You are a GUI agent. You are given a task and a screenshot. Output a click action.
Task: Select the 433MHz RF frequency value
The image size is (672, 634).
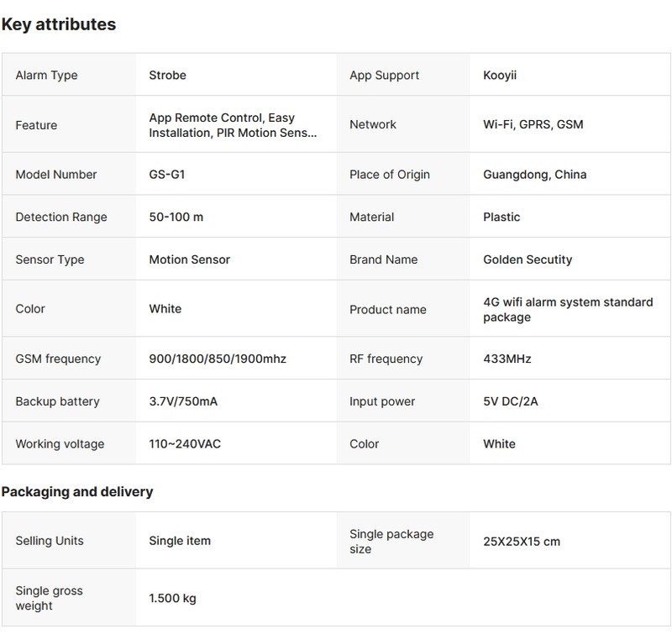(507, 359)
